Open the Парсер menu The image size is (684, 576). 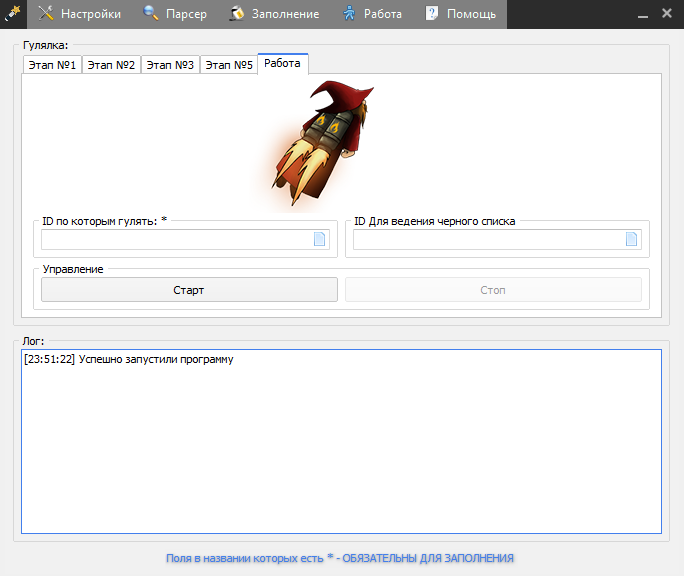click(x=175, y=14)
